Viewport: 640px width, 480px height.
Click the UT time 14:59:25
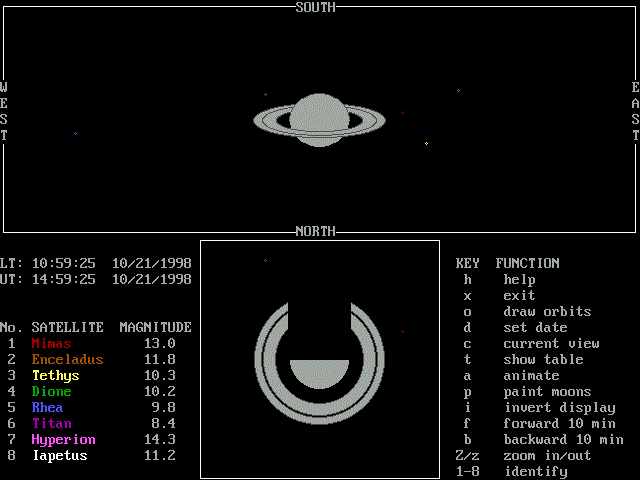[x=64, y=279]
